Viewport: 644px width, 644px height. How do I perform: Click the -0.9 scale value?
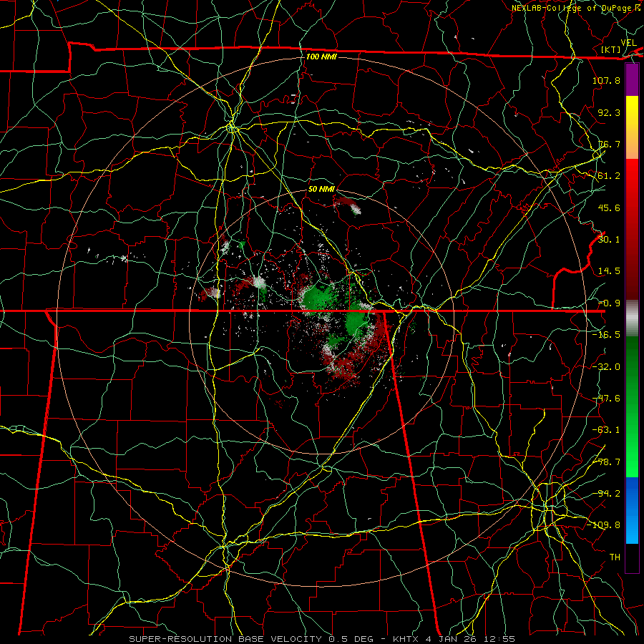(x=609, y=303)
